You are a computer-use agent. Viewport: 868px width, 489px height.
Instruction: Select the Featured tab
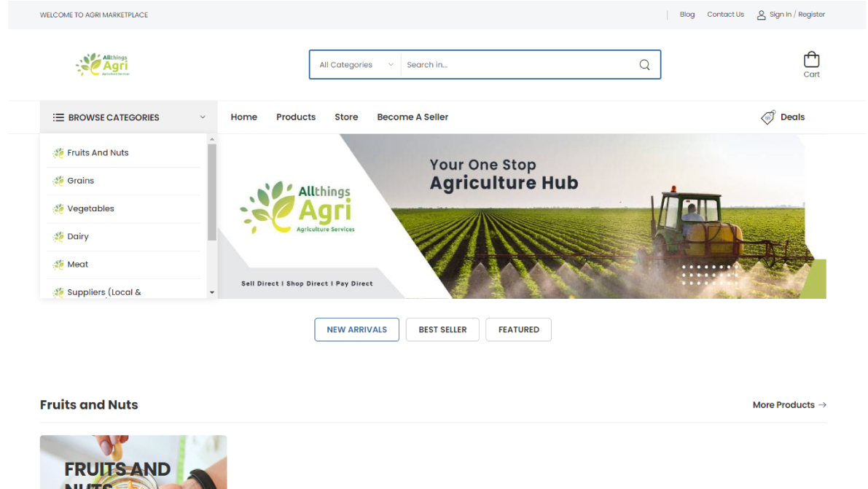518,329
